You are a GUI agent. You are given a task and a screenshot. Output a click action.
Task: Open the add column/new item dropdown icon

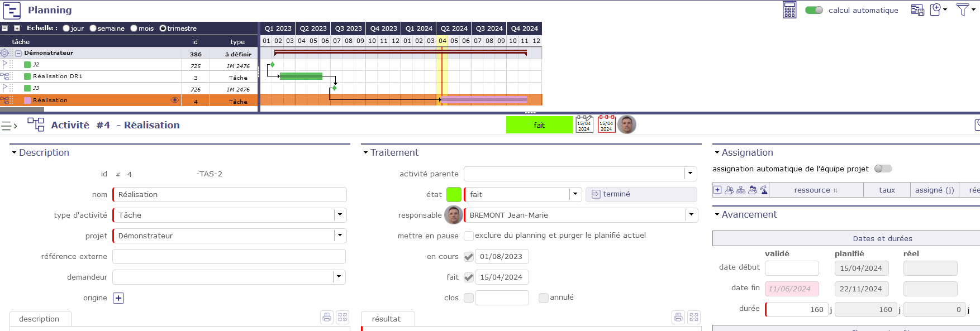938,9
